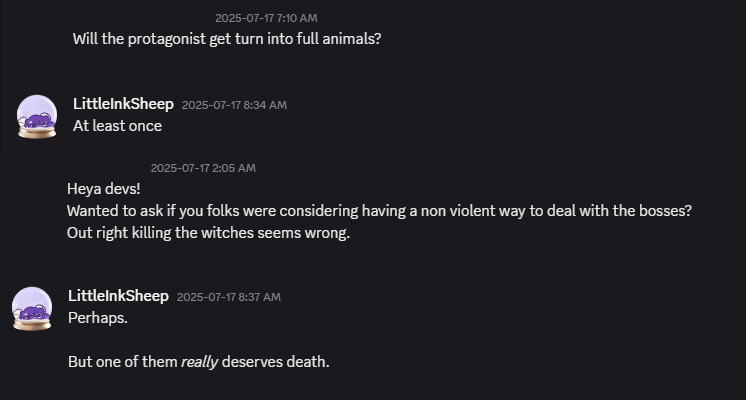Select the "Will the protagonist get turn" message

point(227,39)
